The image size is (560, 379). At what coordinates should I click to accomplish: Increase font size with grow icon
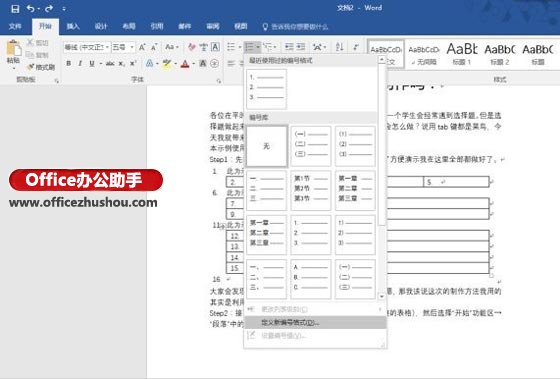[x=142, y=47]
